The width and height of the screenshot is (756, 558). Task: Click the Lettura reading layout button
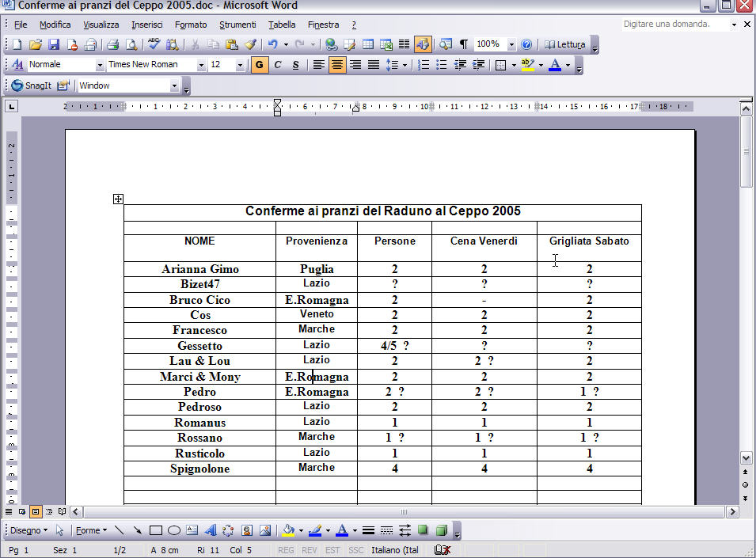565,44
